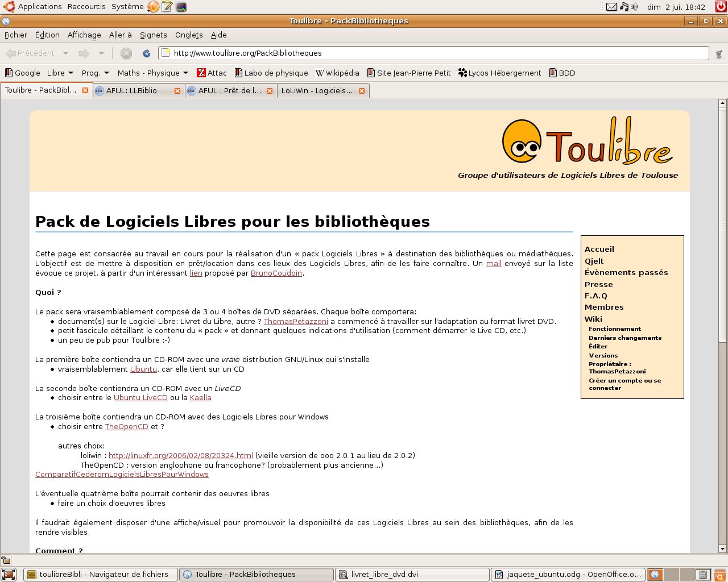Expand the Précédent history dropdown arrow

[x=65, y=53]
